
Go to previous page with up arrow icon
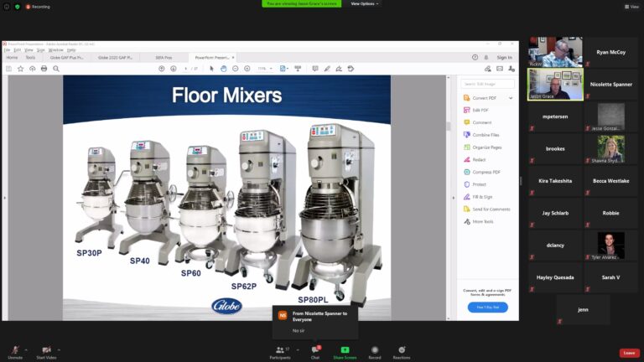[x=161, y=69]
